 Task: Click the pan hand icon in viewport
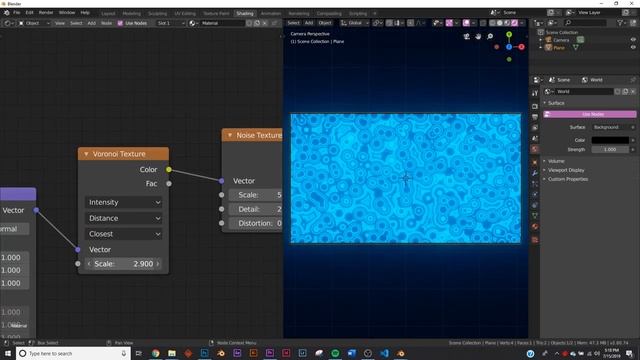[x=478, y=36]
